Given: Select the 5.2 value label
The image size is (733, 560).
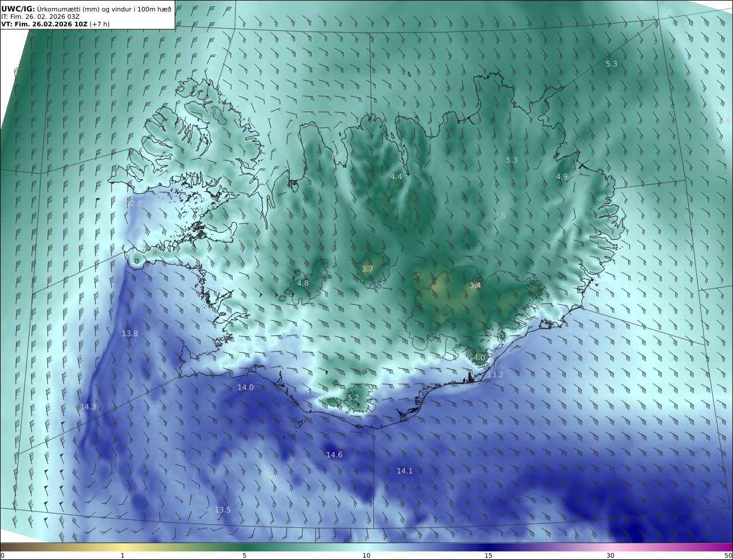Looking at the screenshot, I should [x=353, y=398].
